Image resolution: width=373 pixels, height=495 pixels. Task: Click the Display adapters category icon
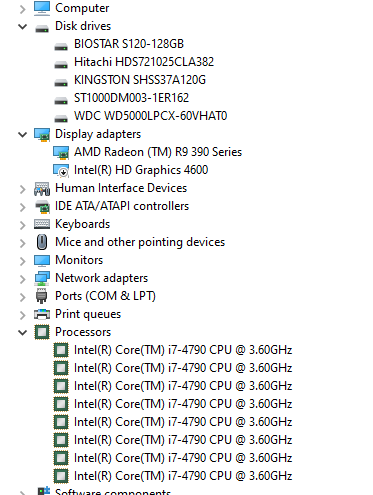pos(42,134)
